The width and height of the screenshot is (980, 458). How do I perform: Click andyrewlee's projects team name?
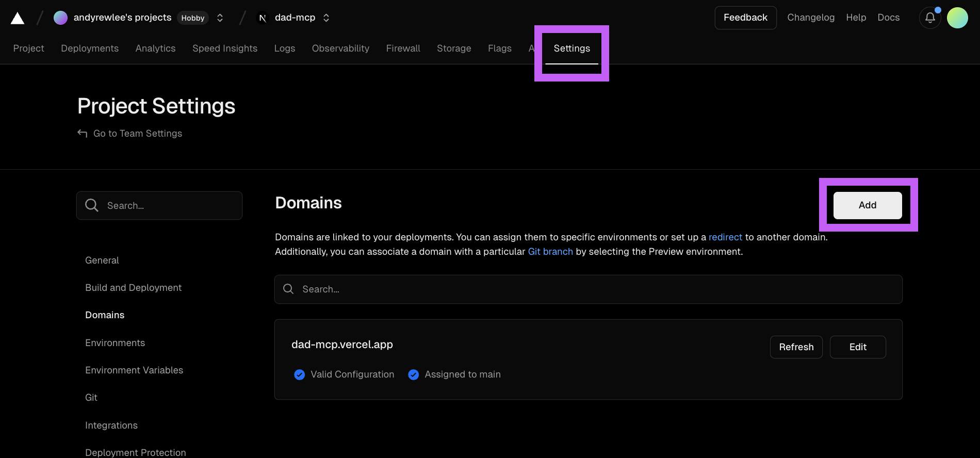[122, 18]
